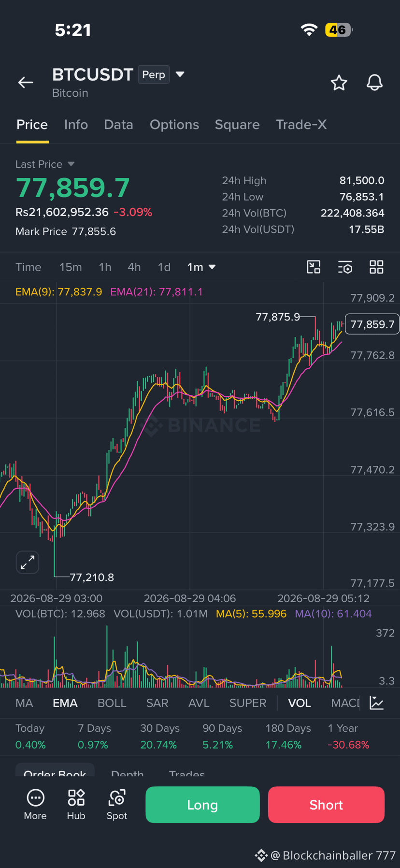Tap the 30 Days 20.74% performance

(159, 737)
